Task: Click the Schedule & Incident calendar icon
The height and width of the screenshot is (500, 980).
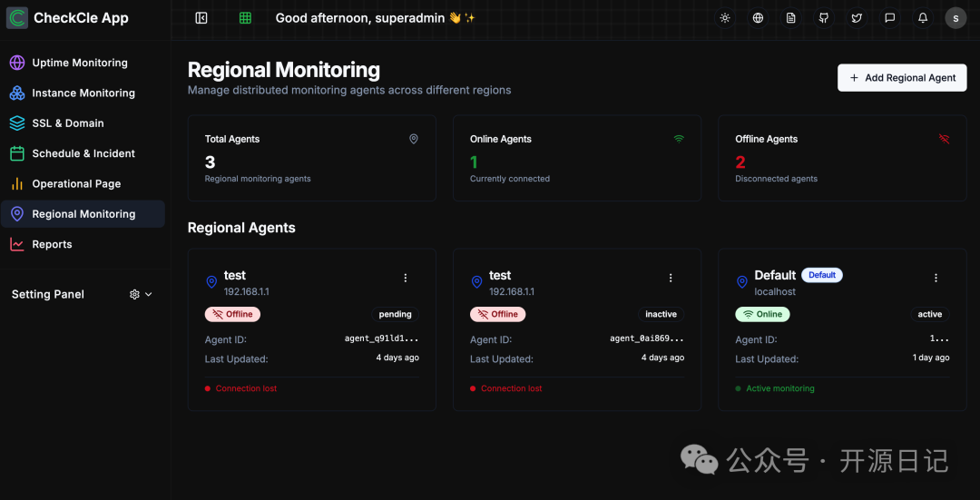Action: [x=17, y=153]
